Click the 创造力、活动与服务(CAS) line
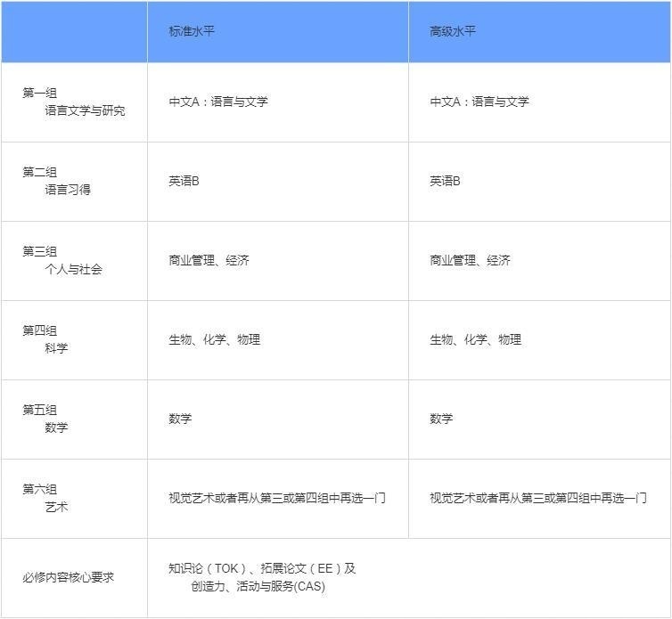This screenshot has height=619, width=672. pyautogui.click(x=258, y=586)
